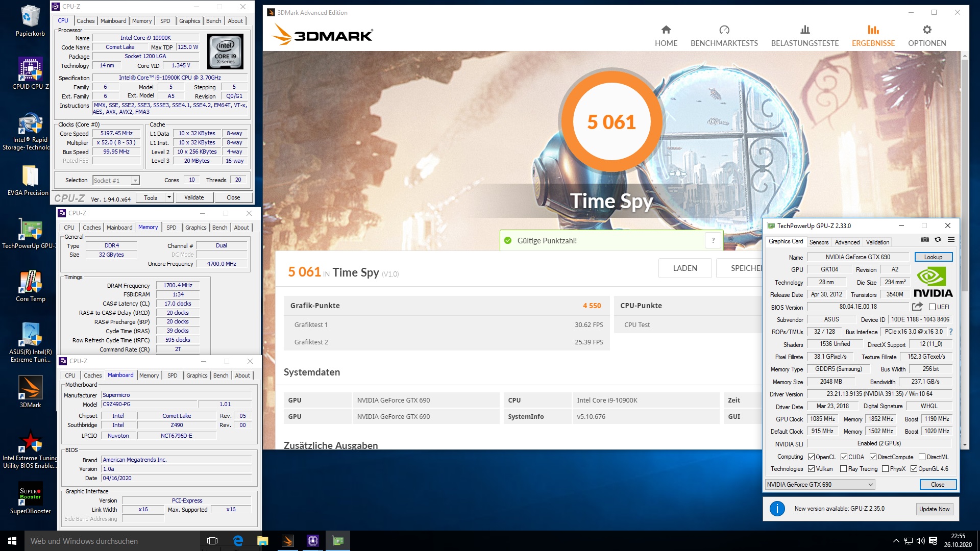Viewport: 980px width, 551px height.
Task: Open the GPU selection dropdown in GPU-Z
Action: [x=820, y=485]
